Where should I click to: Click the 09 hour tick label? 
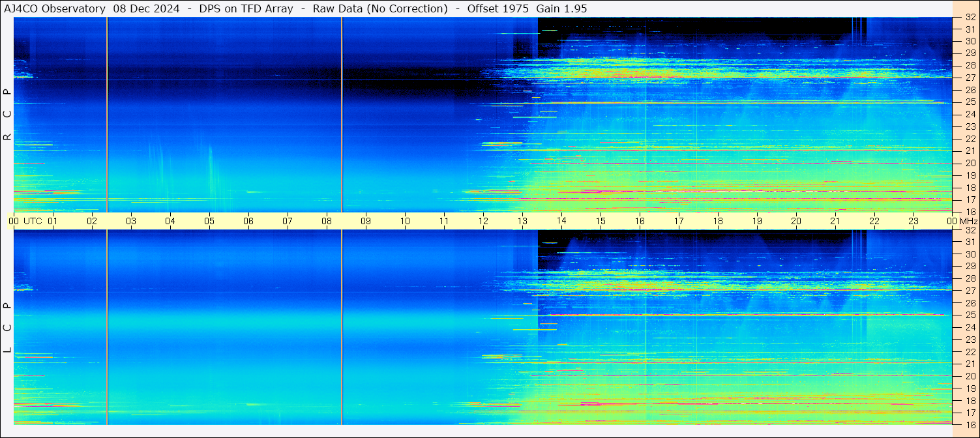[x=366, y=221]
